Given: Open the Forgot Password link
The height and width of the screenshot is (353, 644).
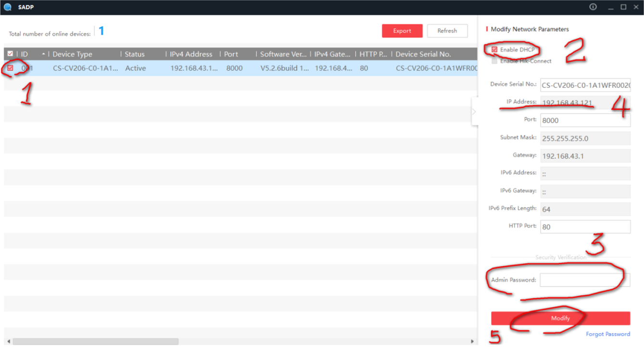Looking at the screenshot, I should 607,334.
